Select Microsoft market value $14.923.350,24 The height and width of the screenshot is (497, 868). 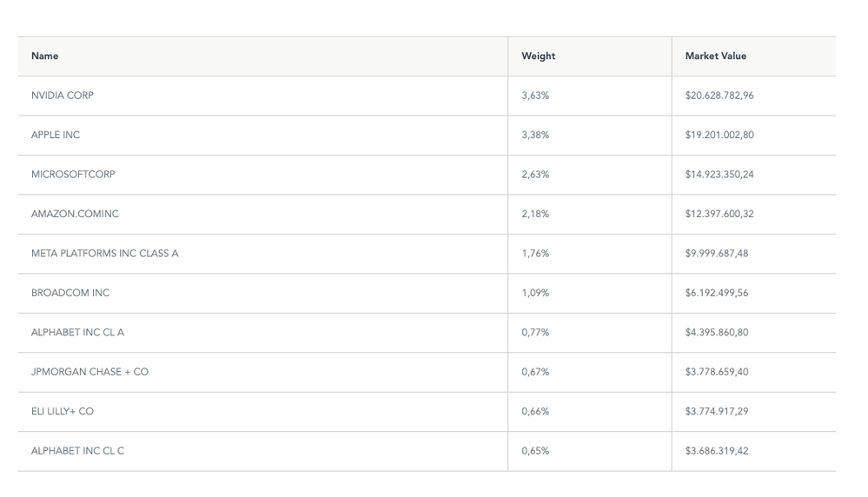(719, 175)
